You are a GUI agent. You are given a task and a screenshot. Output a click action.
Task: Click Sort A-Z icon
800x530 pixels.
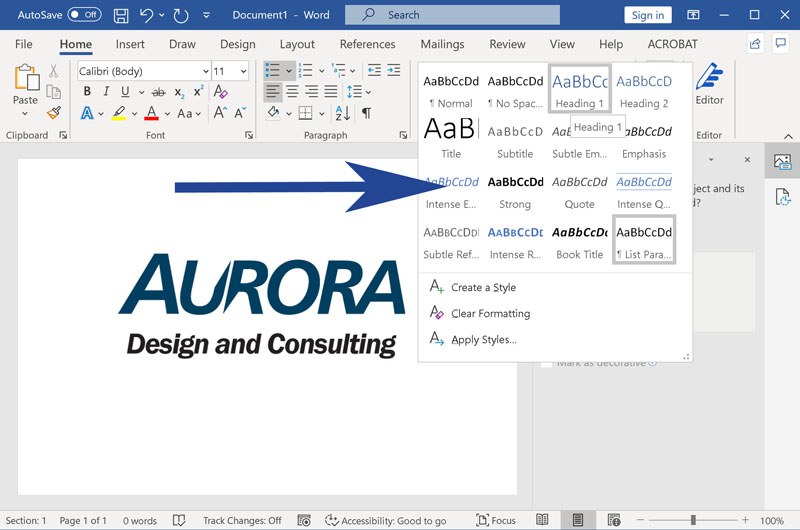[x=343, y=113]
